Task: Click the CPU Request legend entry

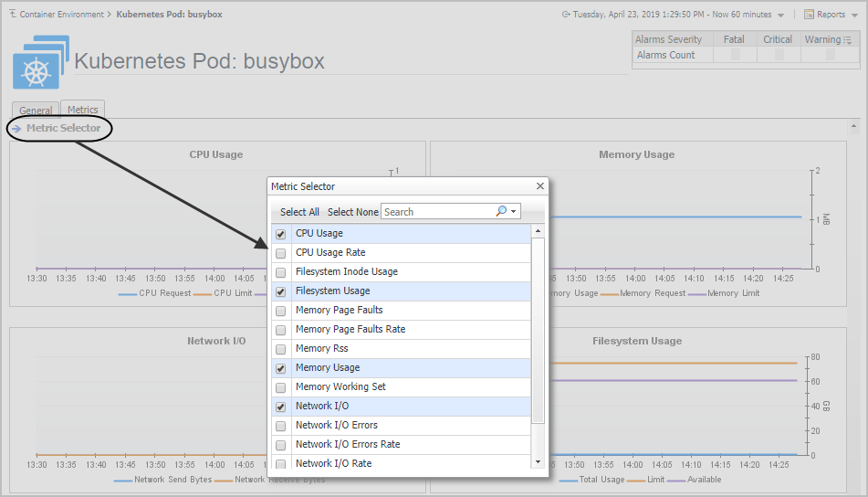Action: click(x=154, y=293)
